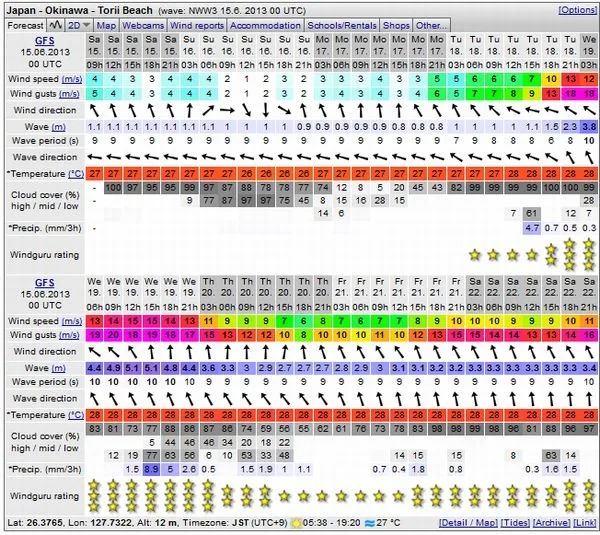600x535 pixels.
Task: Open the Webcams tab
Action: point(143,25)
